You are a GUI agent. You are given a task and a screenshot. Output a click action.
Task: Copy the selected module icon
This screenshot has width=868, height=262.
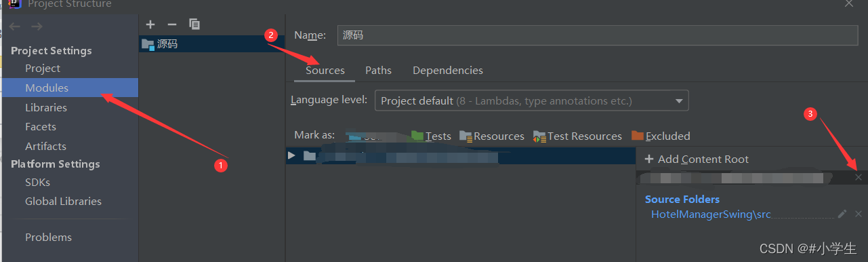click(194, 24)
